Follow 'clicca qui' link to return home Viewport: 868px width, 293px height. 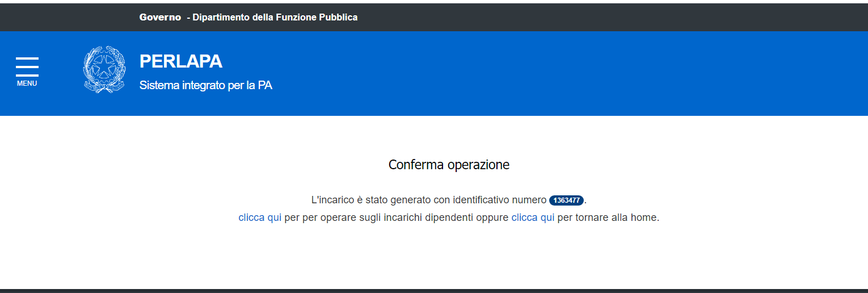coord(533,217)
